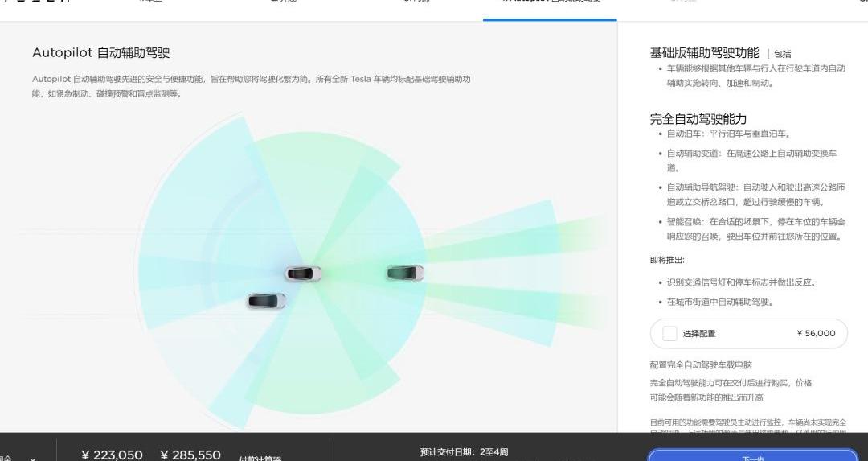Click the 包括 label
Screen dimensions: 868x461
(x=782, y=54)
